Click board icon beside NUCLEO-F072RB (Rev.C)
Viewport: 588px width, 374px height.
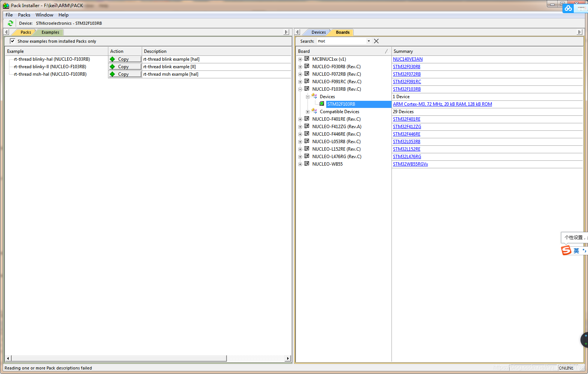tap(307, 74)
